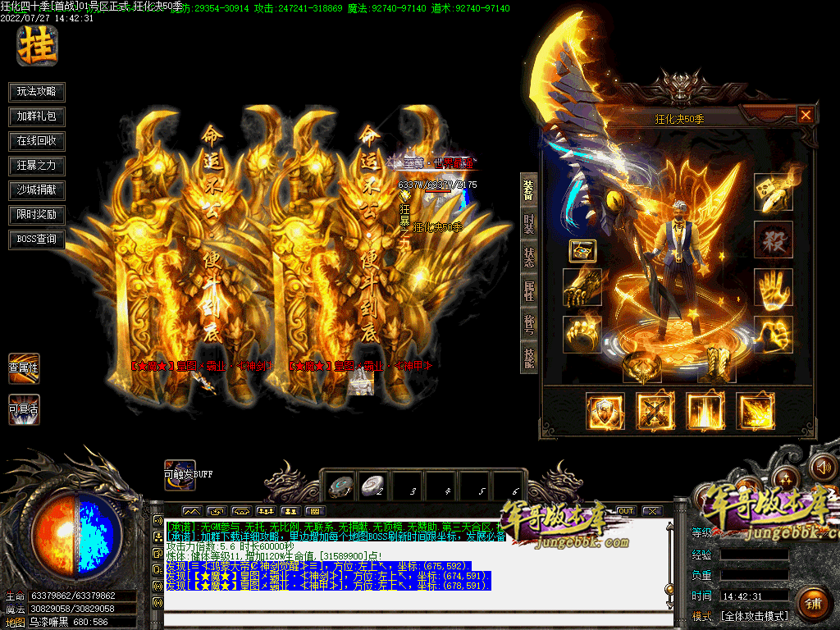The width and height of the screenshot is (840, 630).
Task: Select the red 殺 medal slot
Action: pyautogui.click(x=773, y=240)
